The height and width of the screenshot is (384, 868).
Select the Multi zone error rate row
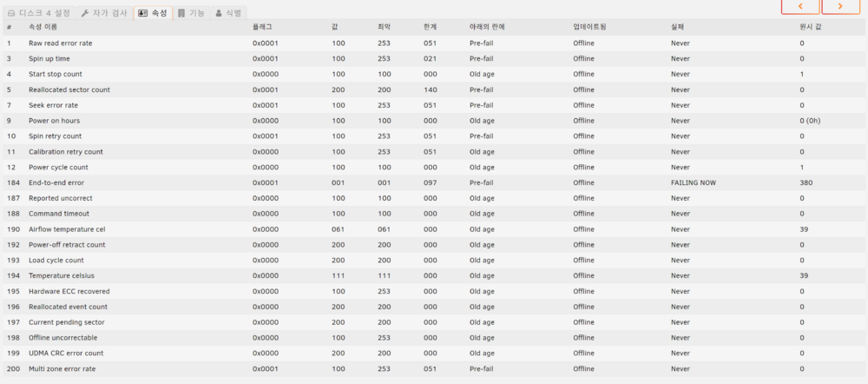(x=433, y=369)
